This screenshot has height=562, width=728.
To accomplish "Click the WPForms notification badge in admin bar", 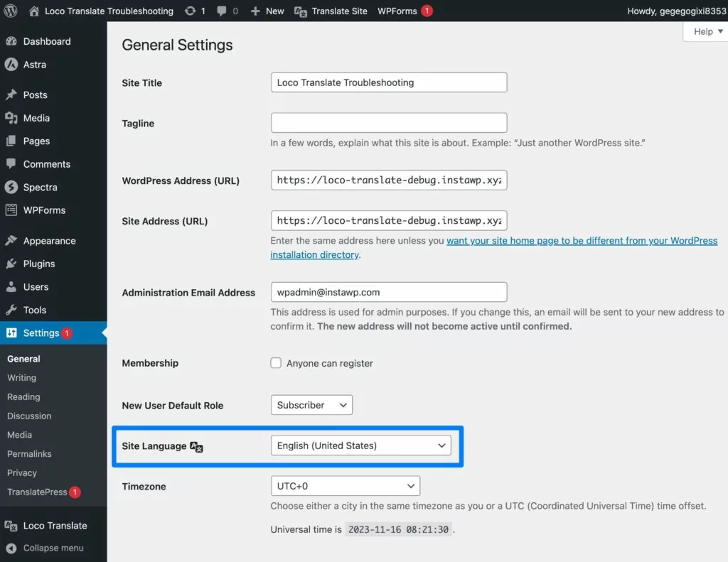I will (427, 11).
